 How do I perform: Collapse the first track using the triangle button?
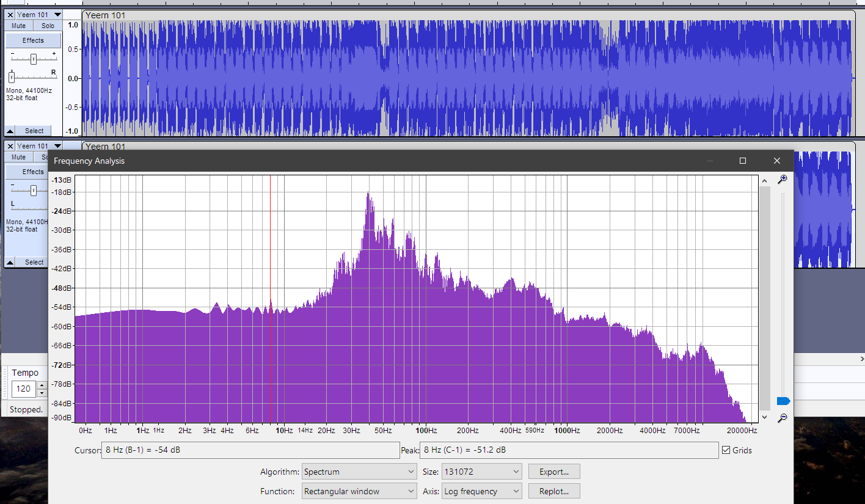click(x=10, y=131)
